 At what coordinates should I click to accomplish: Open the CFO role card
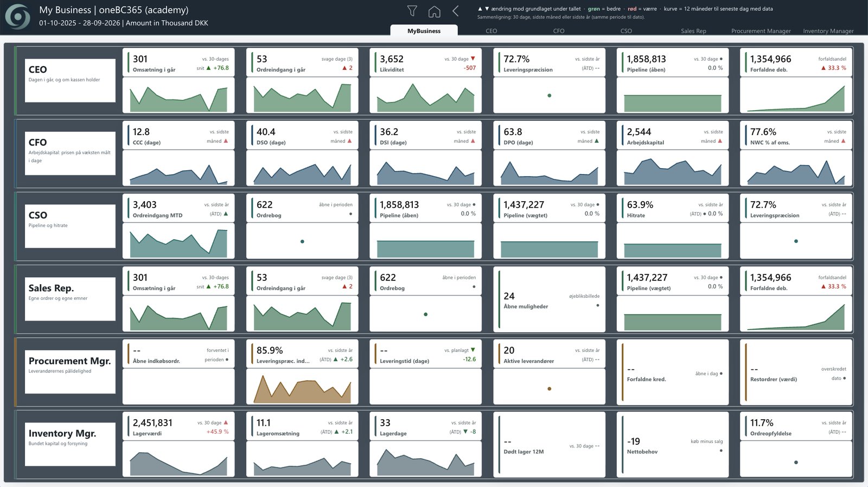coord(70,153)
